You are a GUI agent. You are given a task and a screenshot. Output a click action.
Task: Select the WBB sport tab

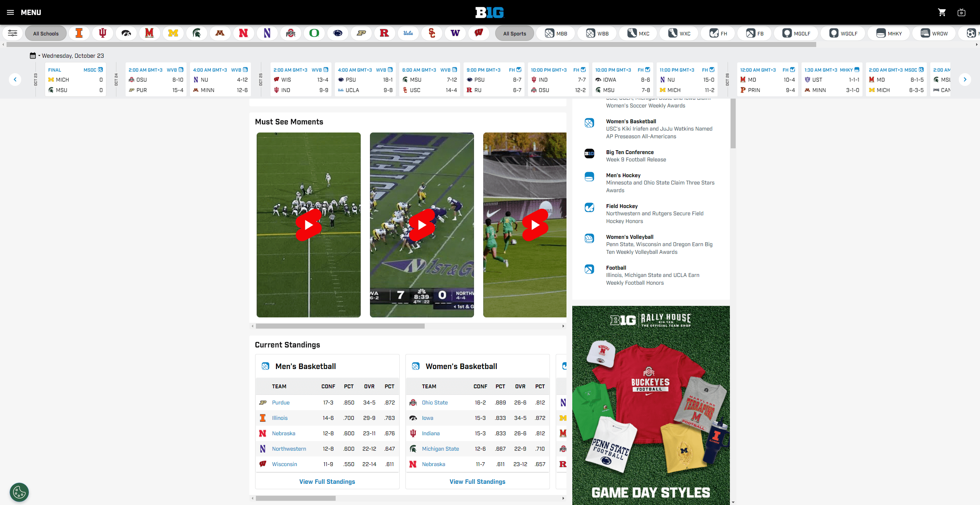point(597,34)
